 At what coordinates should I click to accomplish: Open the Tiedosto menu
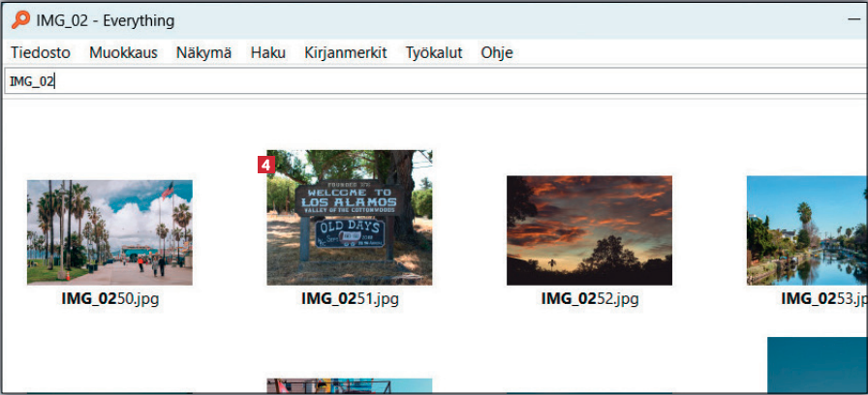41,53
